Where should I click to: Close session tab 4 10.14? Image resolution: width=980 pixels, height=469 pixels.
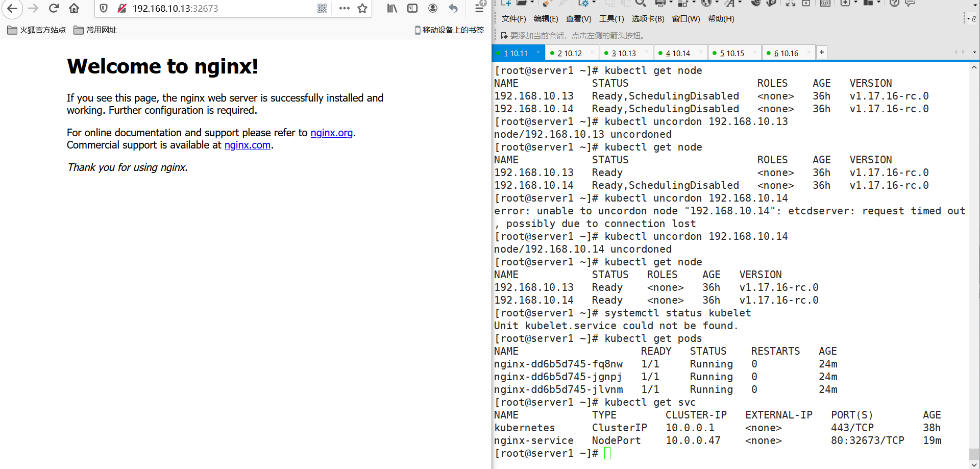tap(700, 52)
